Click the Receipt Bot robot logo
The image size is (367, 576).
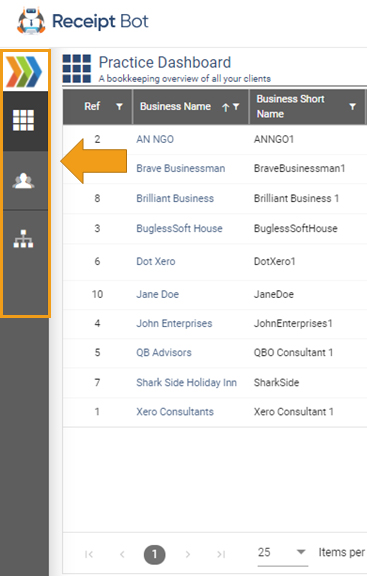(x=31, y=21)
